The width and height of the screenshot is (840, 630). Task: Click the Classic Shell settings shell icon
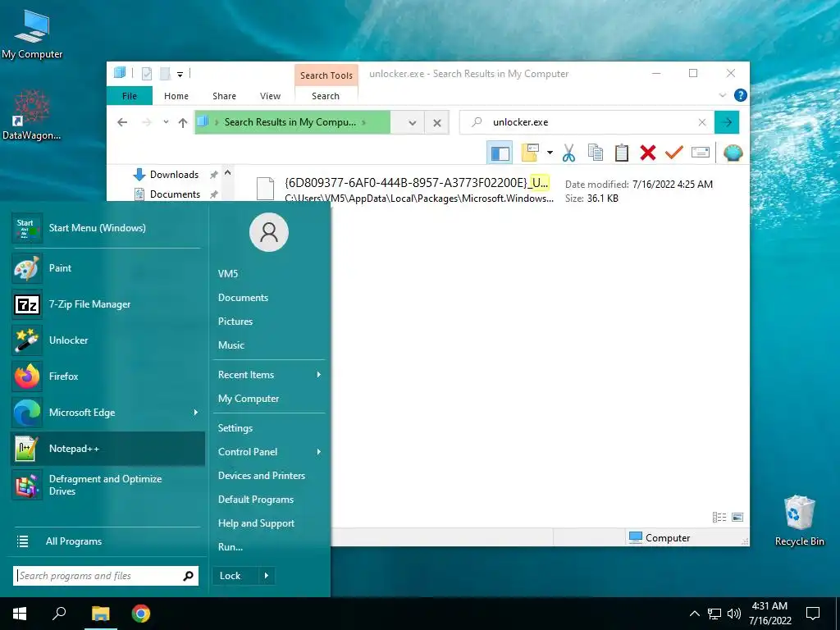[x=733, y=153]
